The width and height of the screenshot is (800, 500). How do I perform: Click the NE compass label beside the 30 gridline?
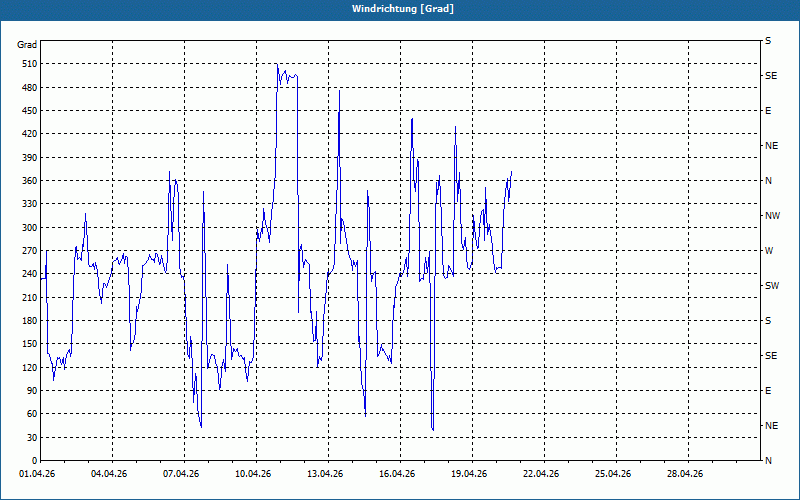click(771, 426)
